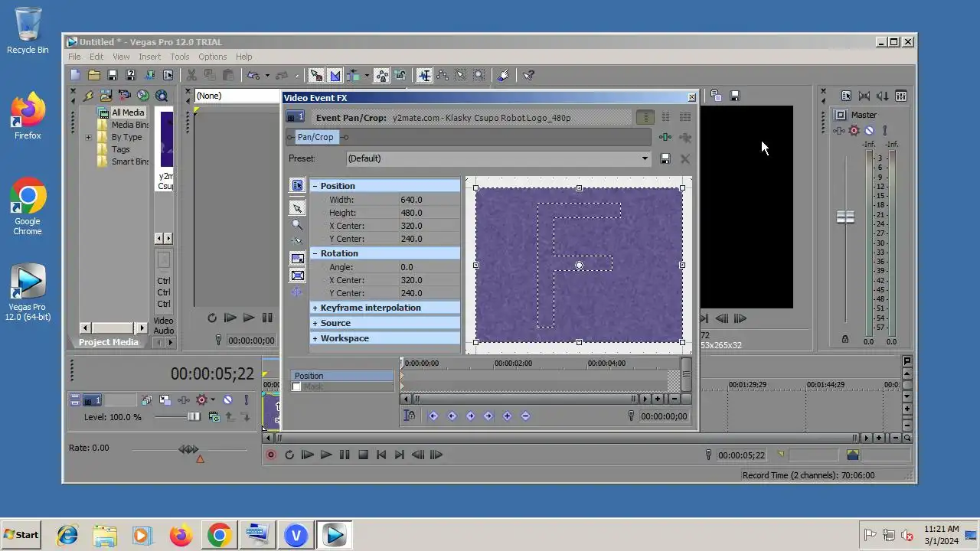
Task: Click the Master FX gear icon
Action: 854,131
